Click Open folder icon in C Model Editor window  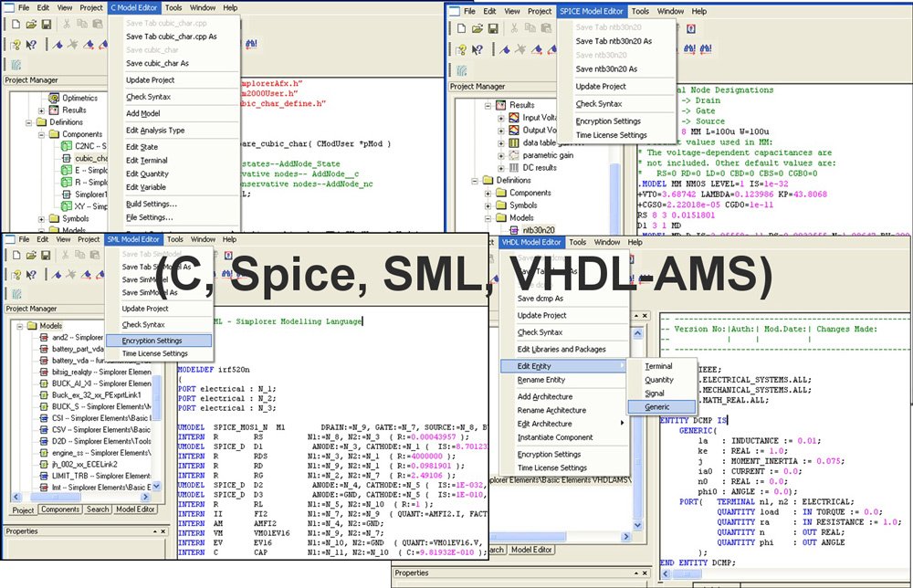tap(31, 24)
